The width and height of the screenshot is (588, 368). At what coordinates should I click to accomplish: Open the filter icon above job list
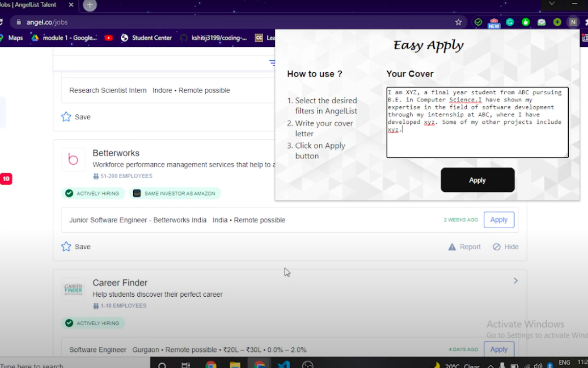272,63
